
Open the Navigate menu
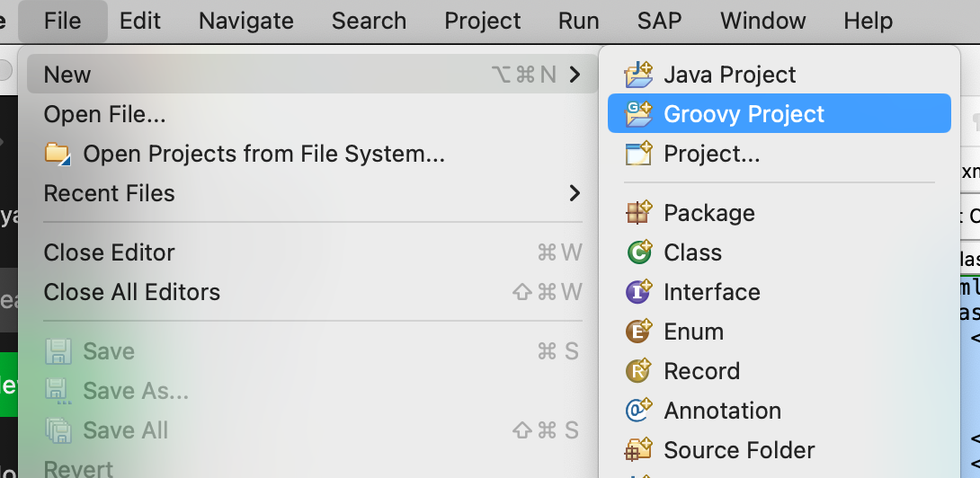pos(245,21)
